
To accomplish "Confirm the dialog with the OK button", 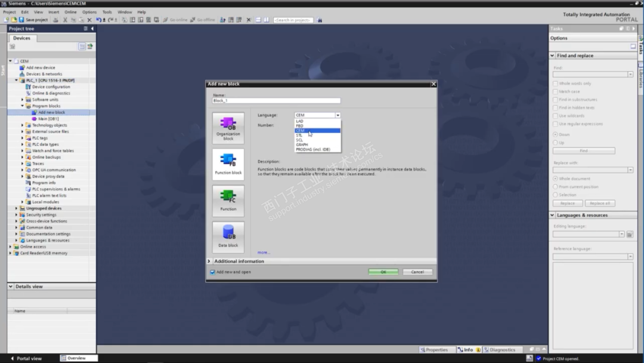I will [383, 272].
